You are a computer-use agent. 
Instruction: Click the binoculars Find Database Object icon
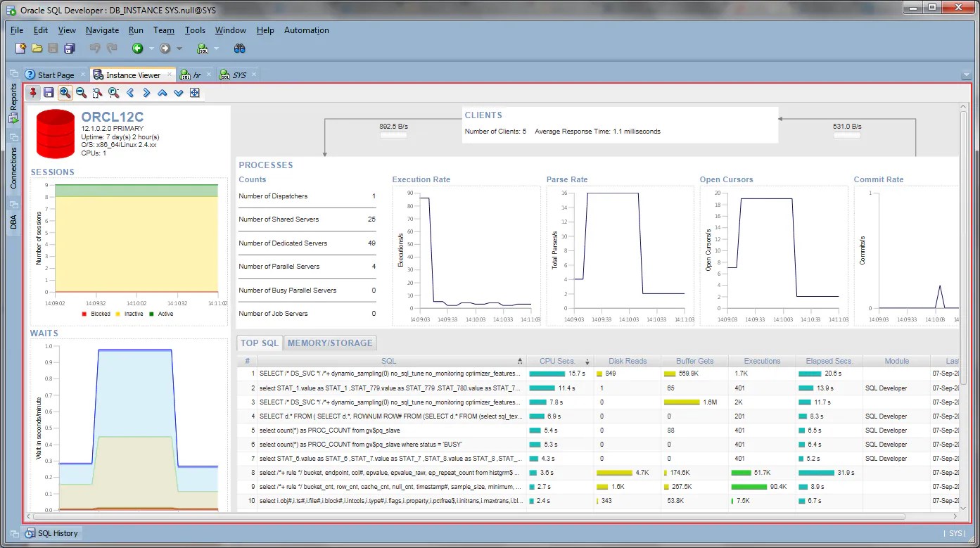pos(240,49)
